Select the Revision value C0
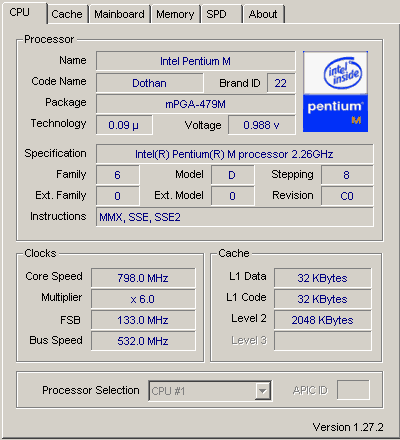 [347, 196]
